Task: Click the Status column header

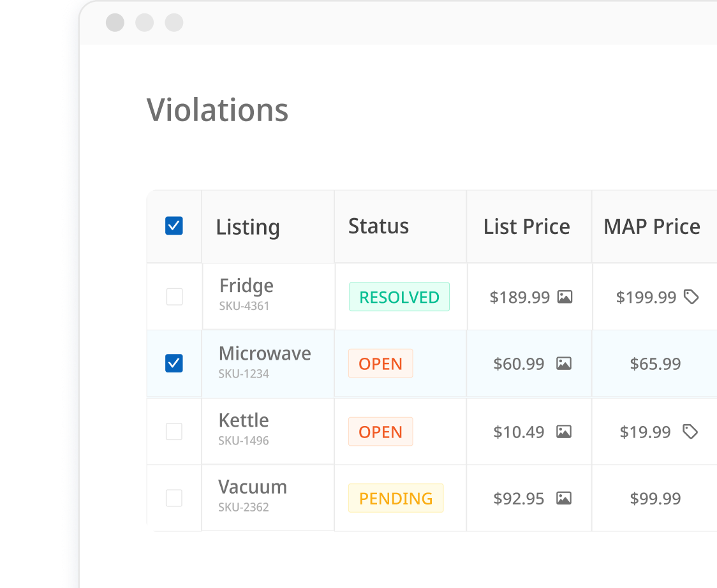Action: 378,226
